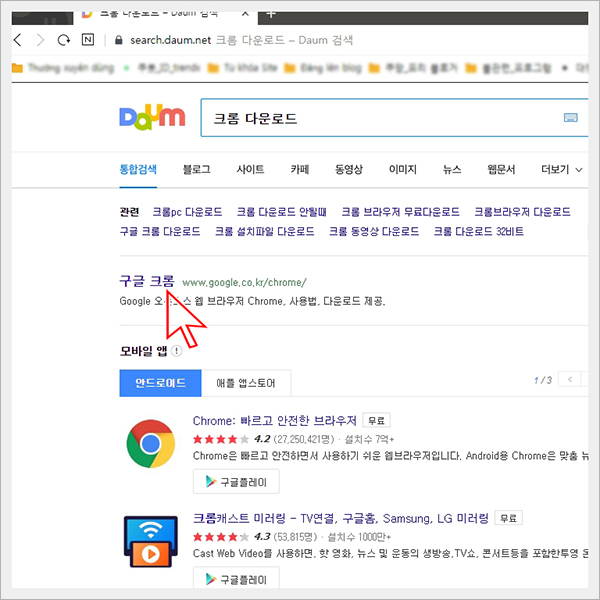Screen dimensions: 600x600
Task: Expand the 더보기 dropdown
Action: (x=561, y=169)
